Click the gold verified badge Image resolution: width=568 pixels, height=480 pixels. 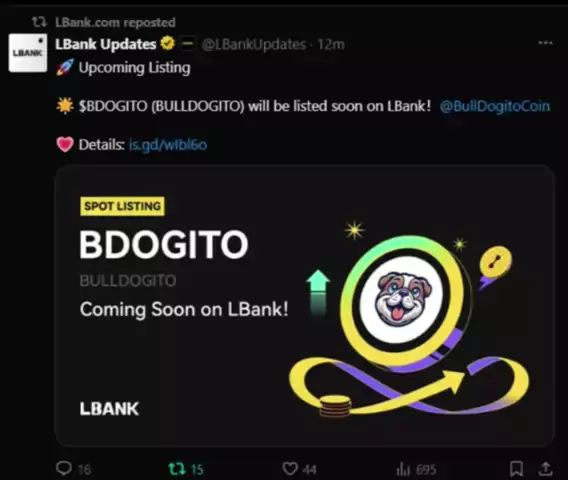point(168,43)
